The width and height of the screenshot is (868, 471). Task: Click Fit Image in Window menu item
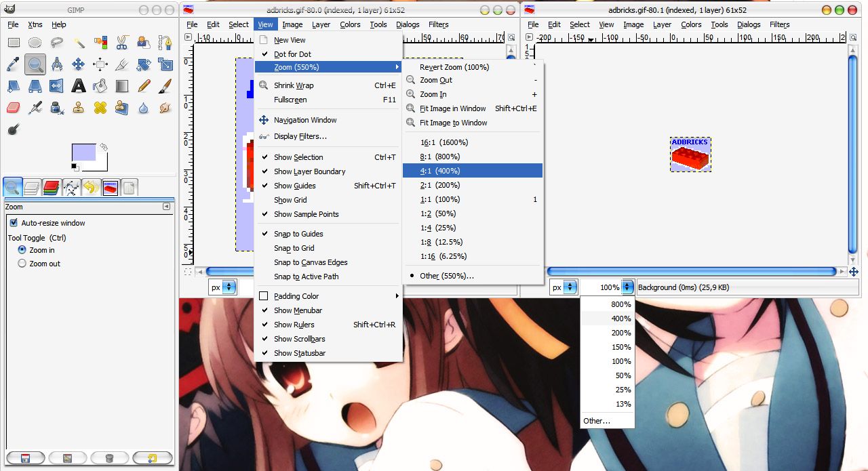point(473,108)
